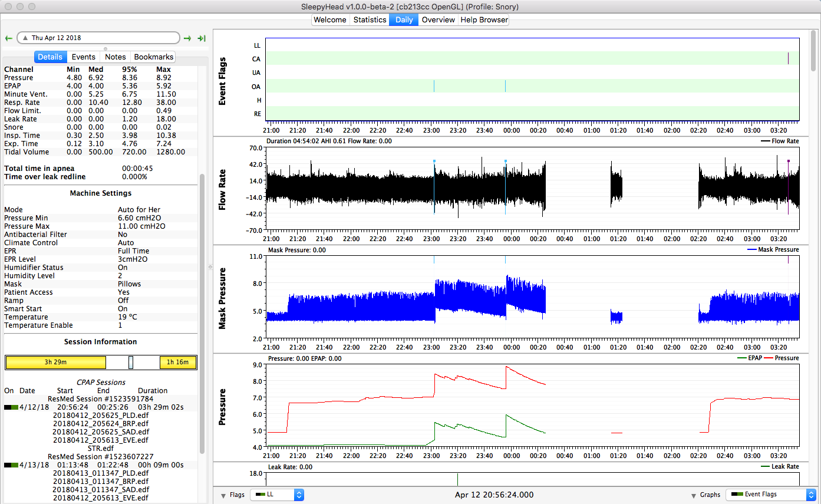
Task: Open the Flags combo box showing LL
Action: coord(277,495)
